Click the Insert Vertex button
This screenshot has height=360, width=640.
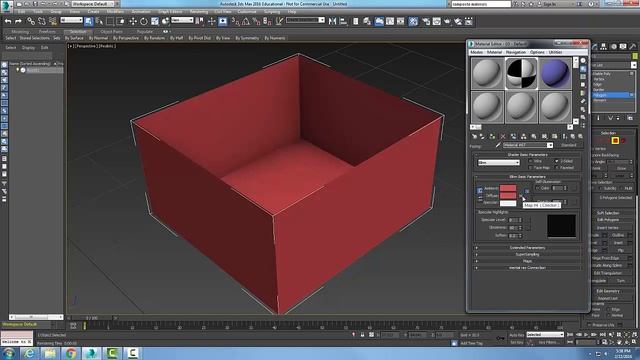click(608, 228)
